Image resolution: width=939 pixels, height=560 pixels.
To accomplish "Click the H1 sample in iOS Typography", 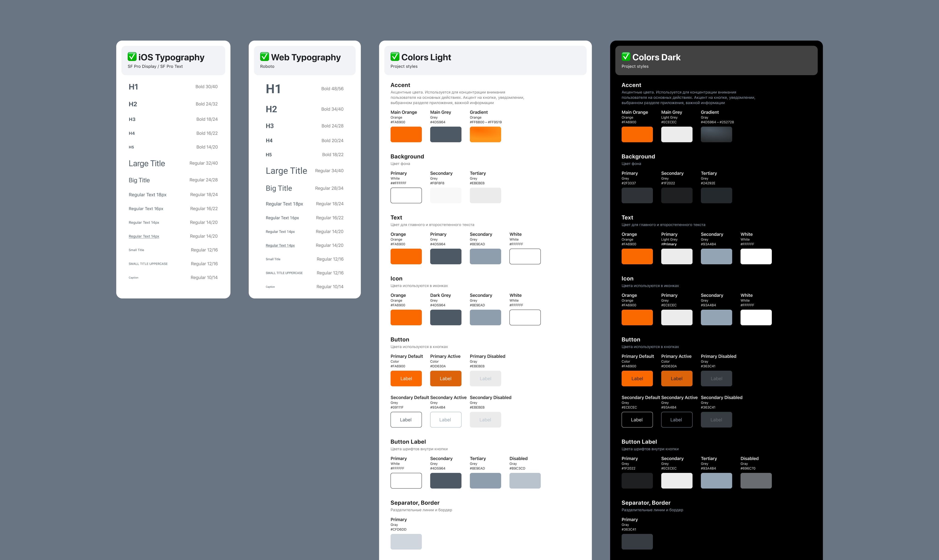I will pyautogui.click(x=133, y=87).
